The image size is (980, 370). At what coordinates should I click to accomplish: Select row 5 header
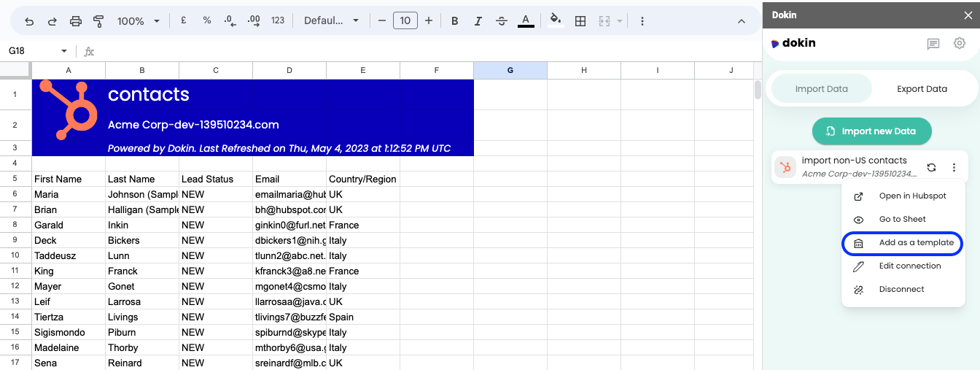pyautogui.click(x=15, y=179)
